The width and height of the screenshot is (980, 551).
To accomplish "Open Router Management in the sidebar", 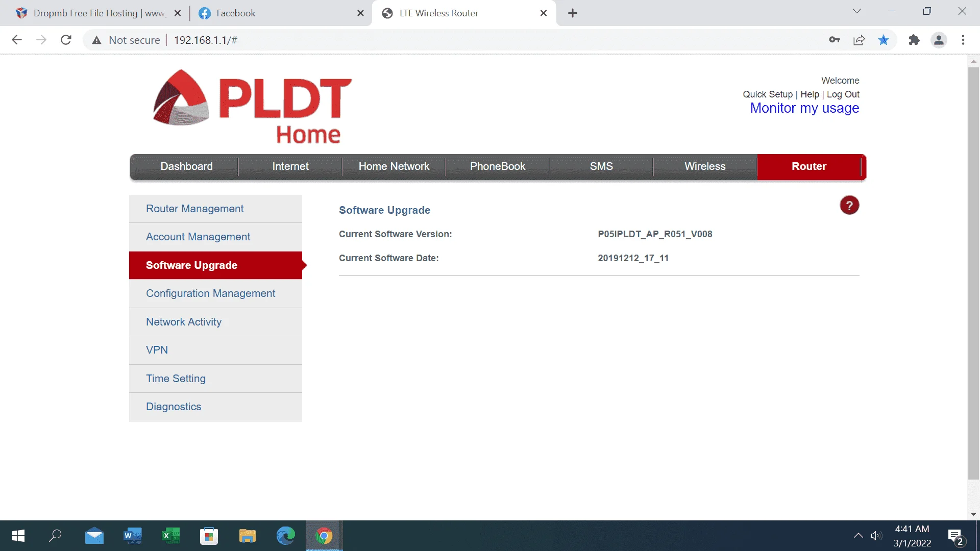I will point(215,209).
